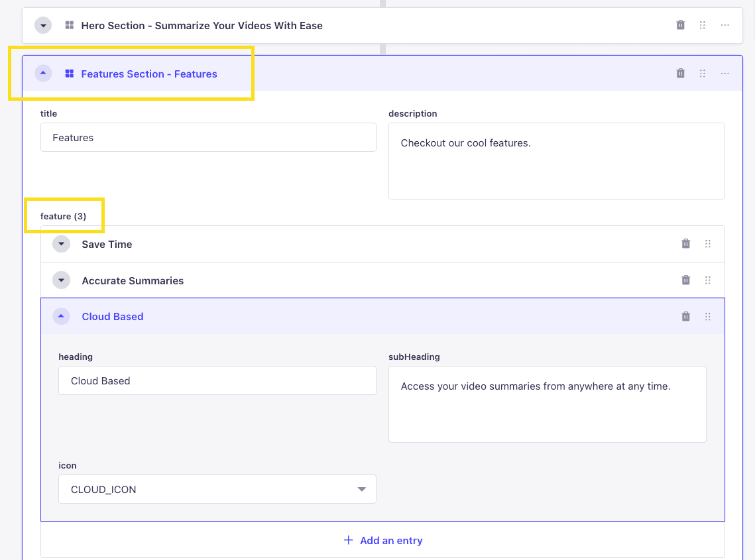
Task: Expand the Hero Section component
Action: pos(43,26)
